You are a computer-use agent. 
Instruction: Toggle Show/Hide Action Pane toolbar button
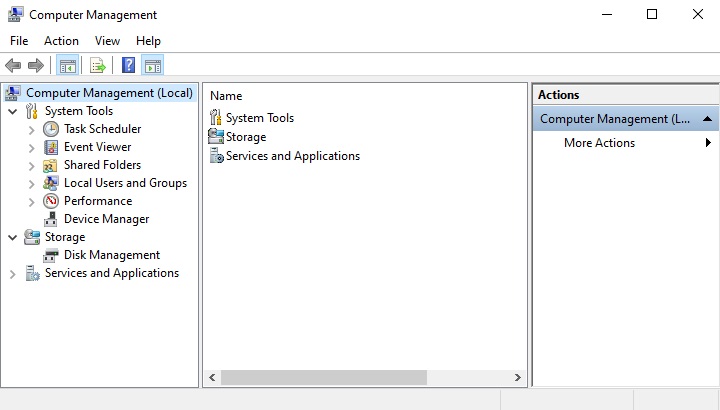click(x=152, y=66)
